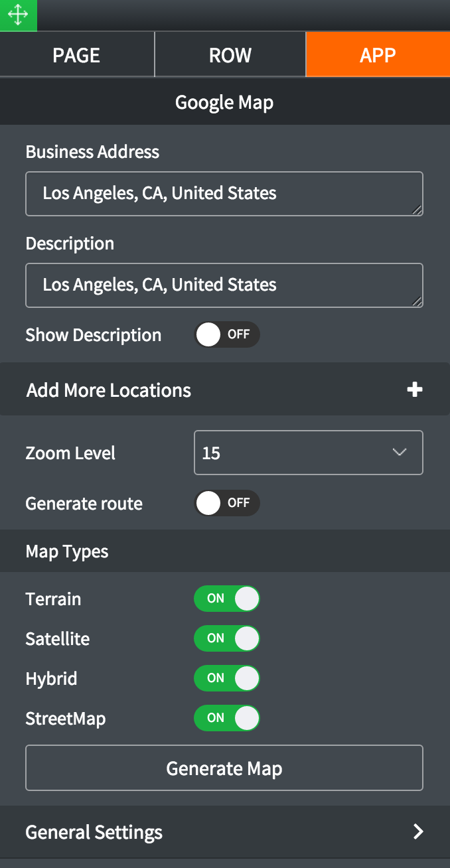Click the green move handle icon
Image resolution: width=450 pixels, height=868 pixels.
[18, 15]
